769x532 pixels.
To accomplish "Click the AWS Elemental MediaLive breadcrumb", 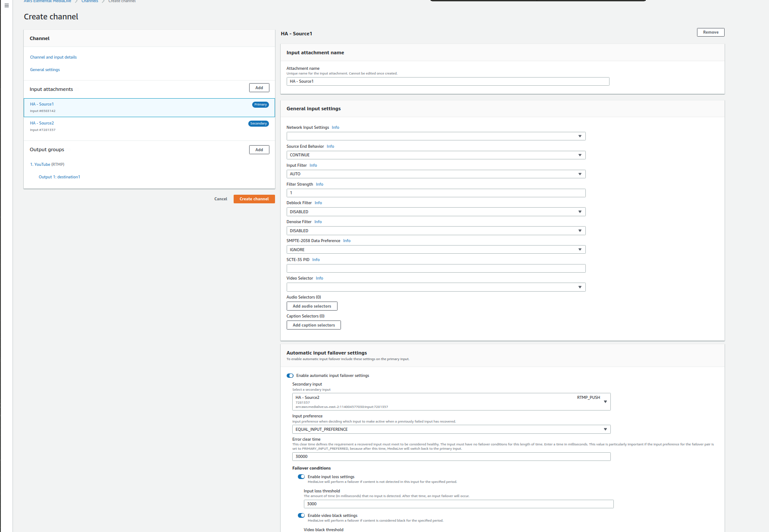I will click(x=47, y=1).
